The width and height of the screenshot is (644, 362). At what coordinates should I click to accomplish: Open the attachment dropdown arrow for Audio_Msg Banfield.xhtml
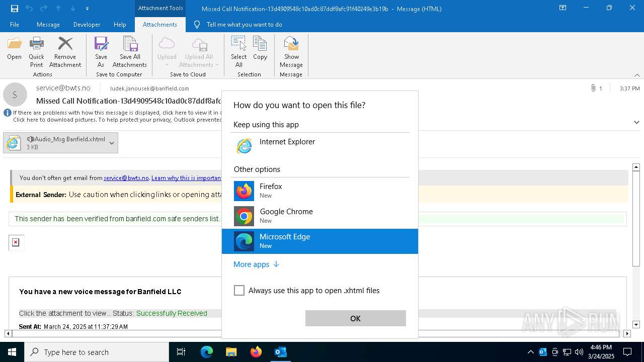112,143
